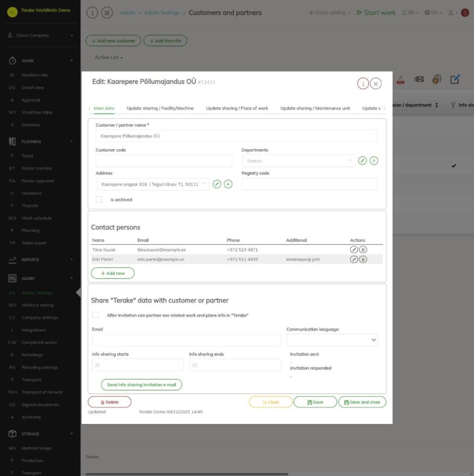Close the edit dialog with X icon
Image resolution: width=474 pixels, height=476 pixels.
tap(376, 84)
